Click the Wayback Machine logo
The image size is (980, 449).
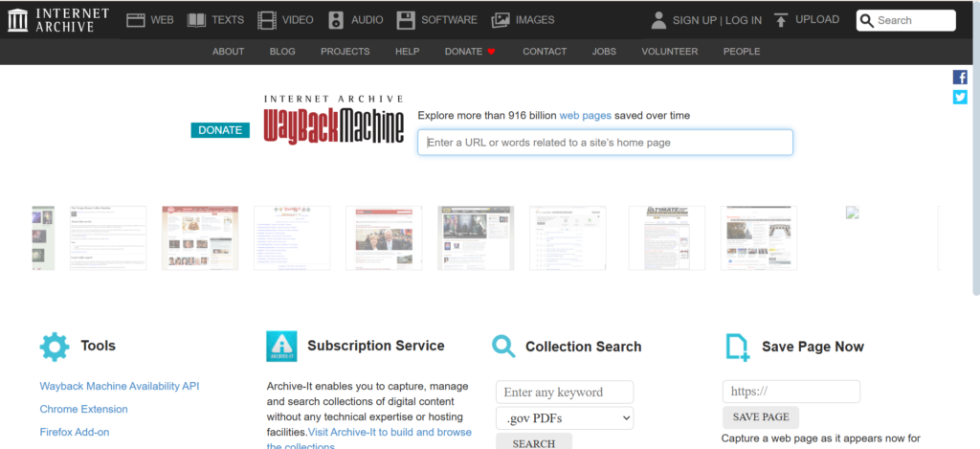(x=334, y=120)
